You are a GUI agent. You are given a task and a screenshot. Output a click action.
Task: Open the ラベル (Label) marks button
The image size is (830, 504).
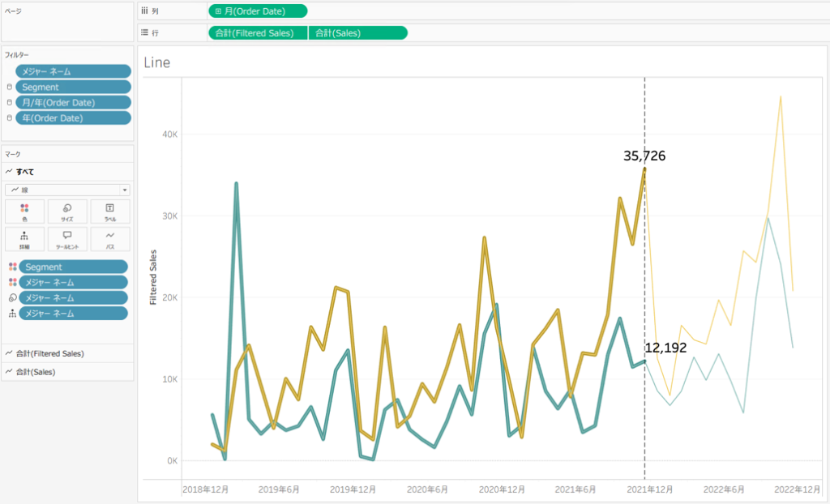click(x=110, y=212)
